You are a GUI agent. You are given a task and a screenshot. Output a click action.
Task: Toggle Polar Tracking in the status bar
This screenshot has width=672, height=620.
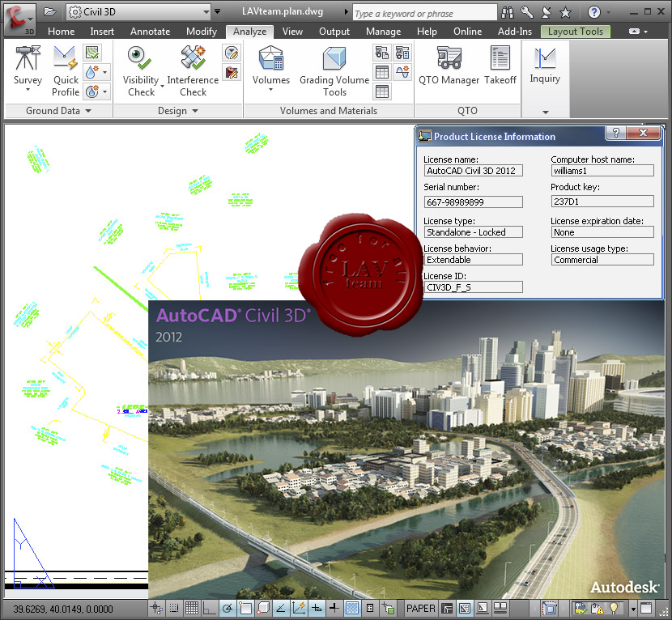(228, 608)
